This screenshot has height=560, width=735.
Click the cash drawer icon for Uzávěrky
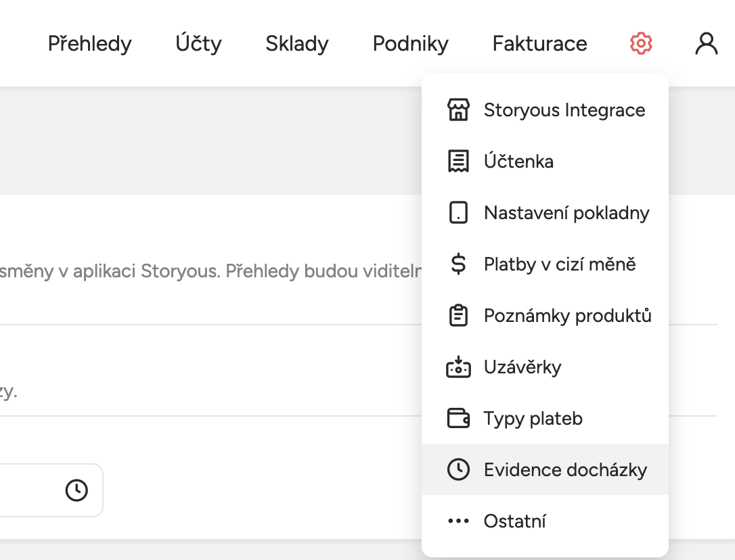[459, 367]
